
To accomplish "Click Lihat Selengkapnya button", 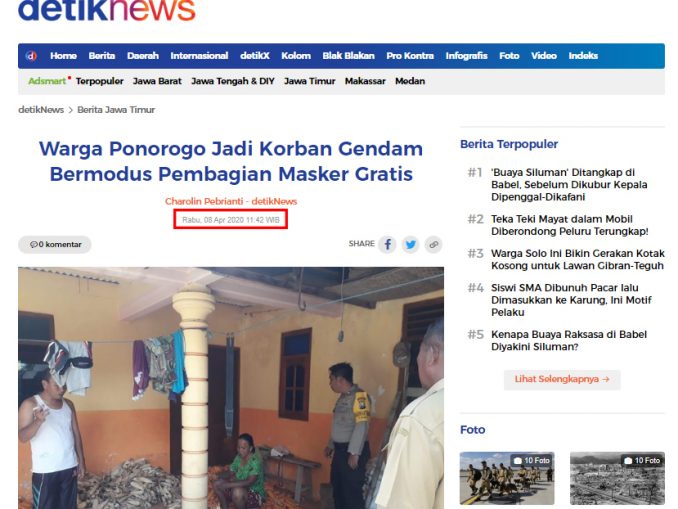I will pyautogui.click(x=562, y=379).
